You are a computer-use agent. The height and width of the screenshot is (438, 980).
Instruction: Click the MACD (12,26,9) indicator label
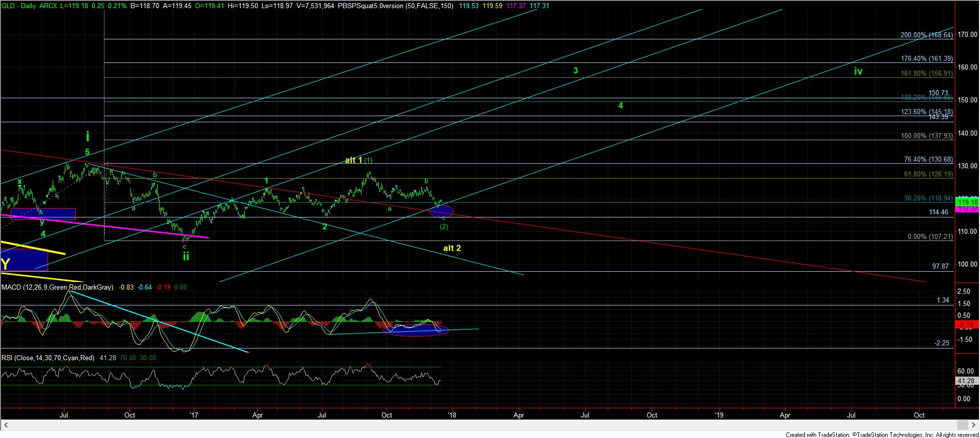(58, 288)
